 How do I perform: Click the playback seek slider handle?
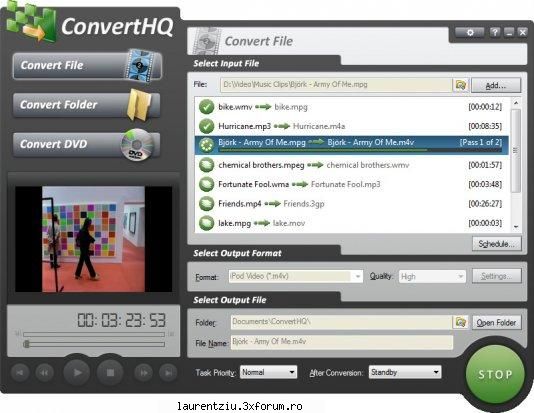pyautogui.click(x=26, y=344)
